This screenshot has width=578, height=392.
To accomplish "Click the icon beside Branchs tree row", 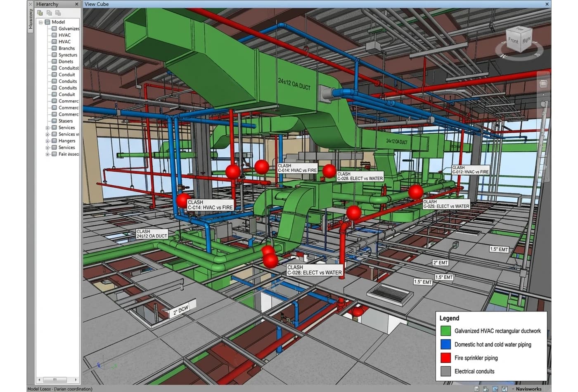I will point(54,48).
